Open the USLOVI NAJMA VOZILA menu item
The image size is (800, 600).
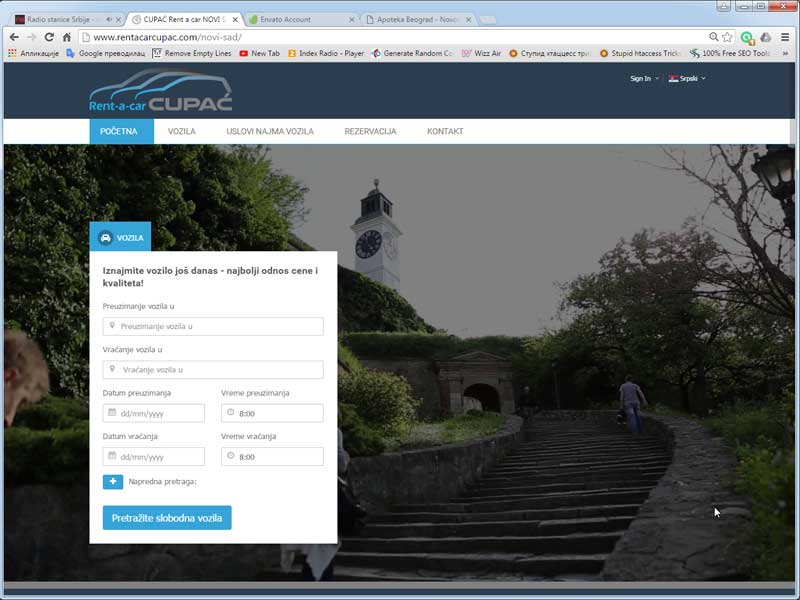point(270,132)
